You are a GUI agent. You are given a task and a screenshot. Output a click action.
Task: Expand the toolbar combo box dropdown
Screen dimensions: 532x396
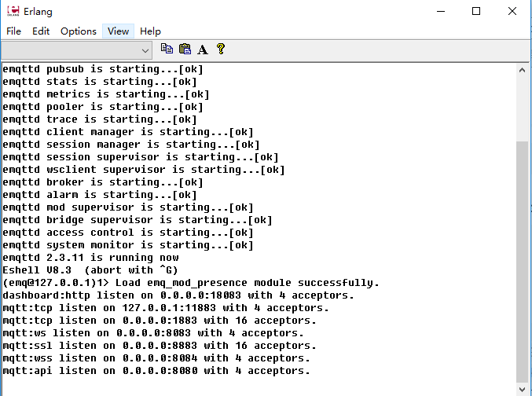coord(145,51)
